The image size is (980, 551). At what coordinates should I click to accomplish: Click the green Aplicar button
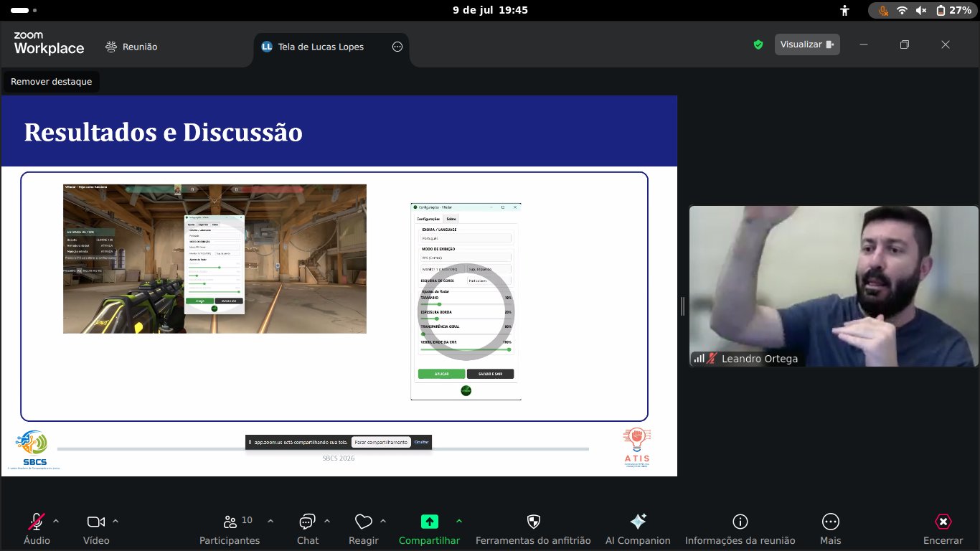[441, 374]
